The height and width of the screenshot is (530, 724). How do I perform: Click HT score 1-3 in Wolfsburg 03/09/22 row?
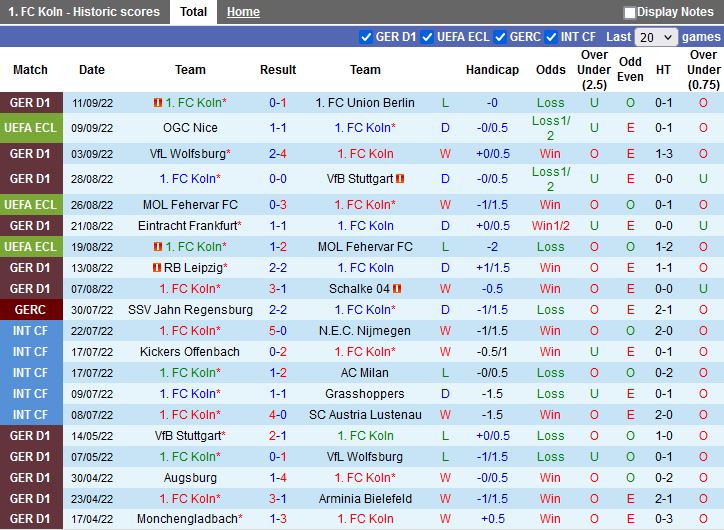pyautogui.click(x=664, y=153)
